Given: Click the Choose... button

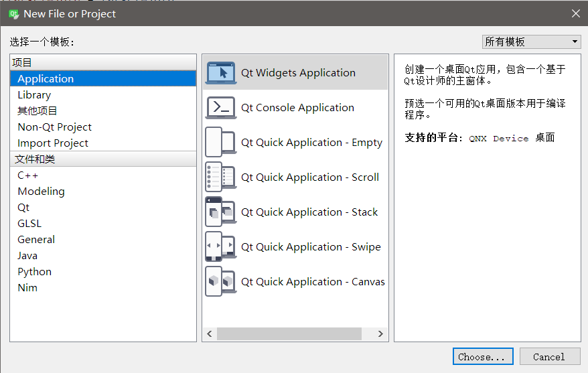Looking at the screenshot, I should [x=483, y=356].
